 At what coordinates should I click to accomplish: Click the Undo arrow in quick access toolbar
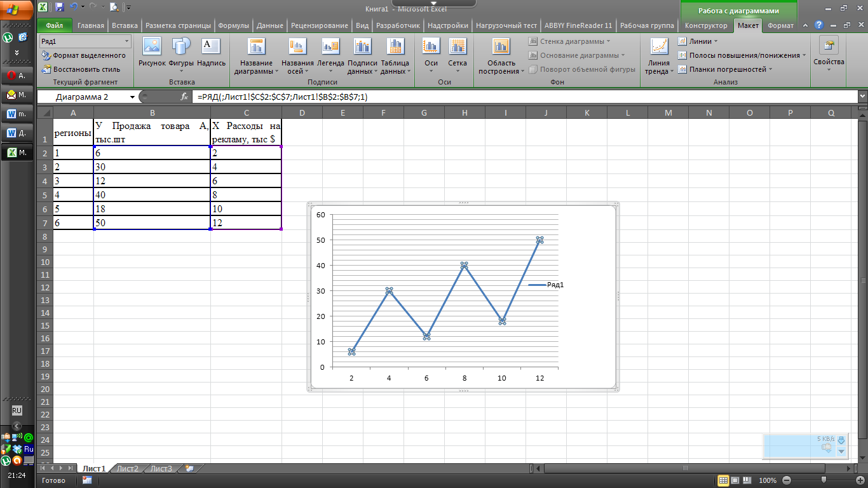coord(74,8)
